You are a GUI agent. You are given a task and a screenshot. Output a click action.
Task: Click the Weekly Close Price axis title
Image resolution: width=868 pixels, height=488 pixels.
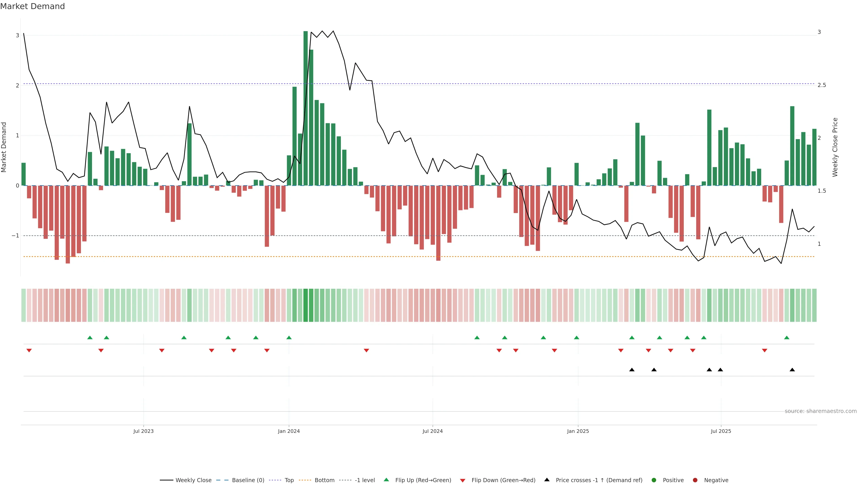coord(835,147)
